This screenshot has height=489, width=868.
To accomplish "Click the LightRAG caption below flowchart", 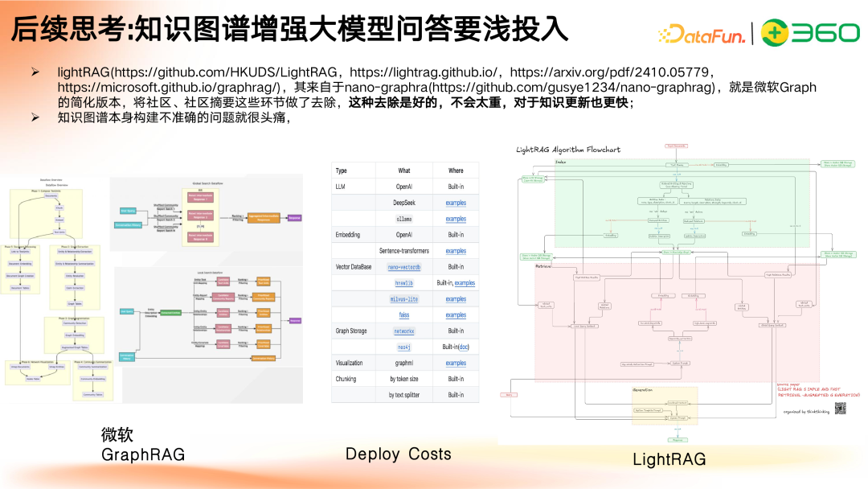I will pos(669,459).
